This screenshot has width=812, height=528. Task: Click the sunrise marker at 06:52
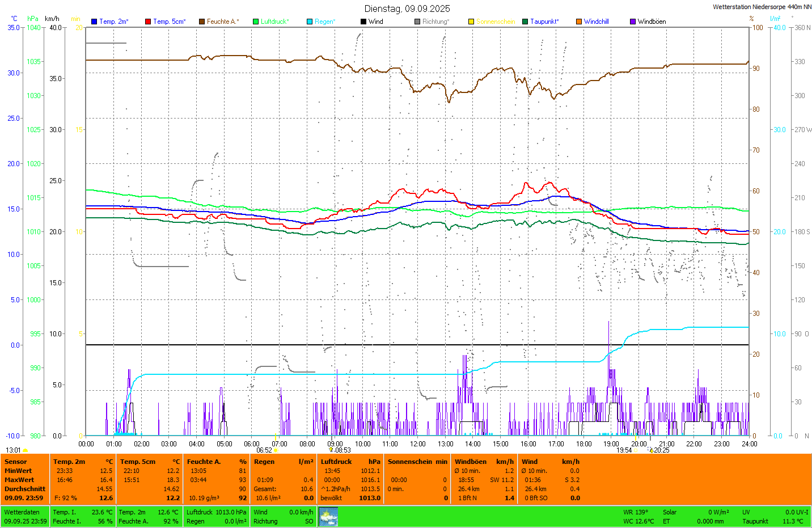click(276, 450)
